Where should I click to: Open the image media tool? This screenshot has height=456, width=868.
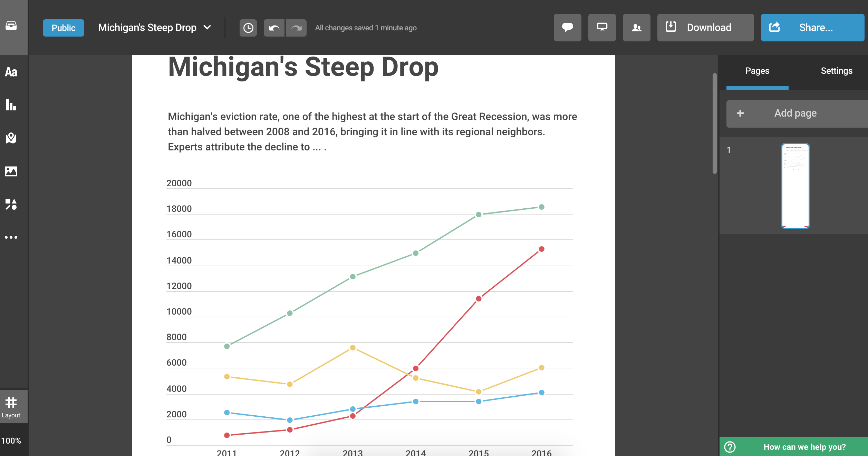(x=11, y=171)
